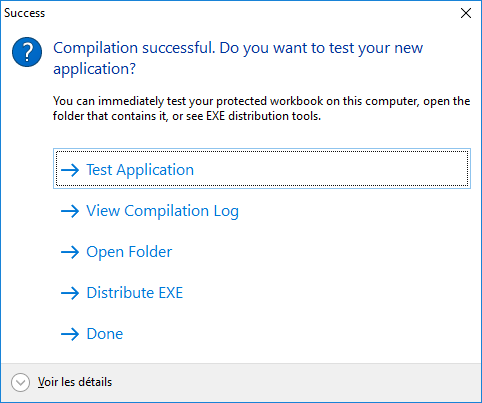Click the Done command link
The height and width of the screenshot is (403, 482).
[262, 334]
